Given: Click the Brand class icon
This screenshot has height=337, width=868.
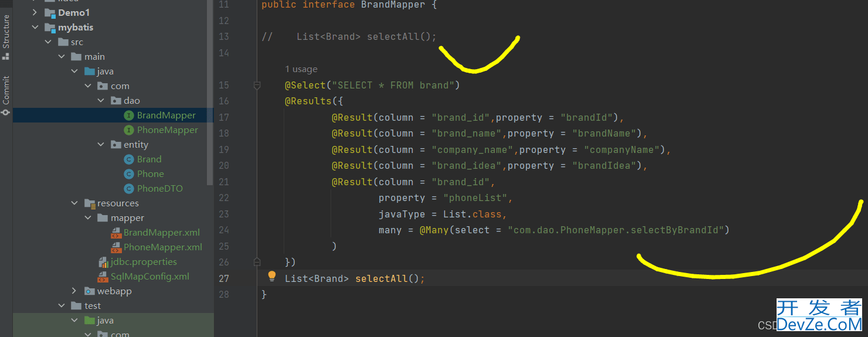Looking at the screenshot, I should pos(129,159).
